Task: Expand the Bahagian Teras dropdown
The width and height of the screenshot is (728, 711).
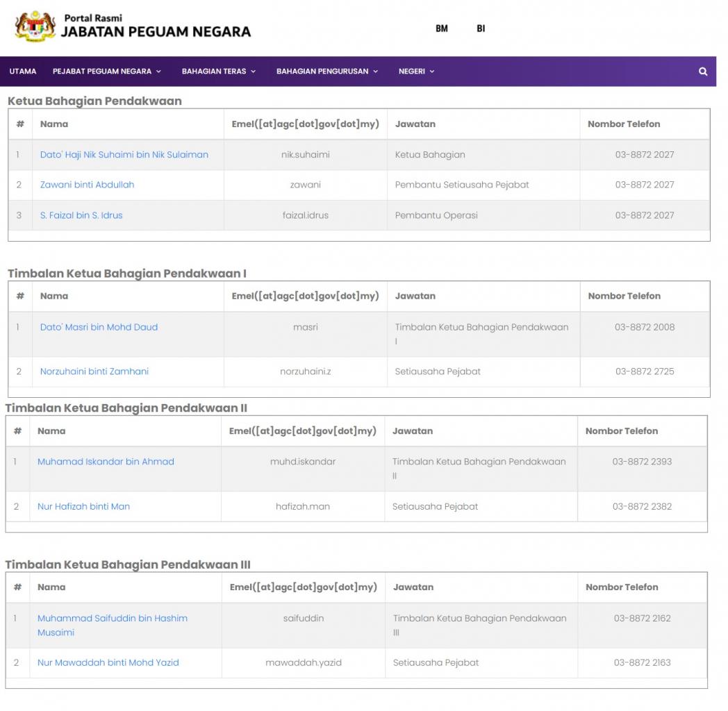Action: (218, 72)
